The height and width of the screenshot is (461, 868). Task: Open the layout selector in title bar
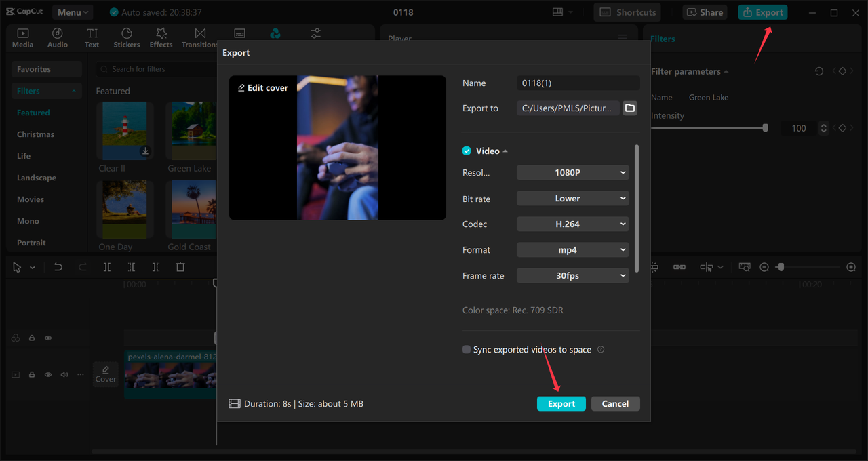click(563, 12)
